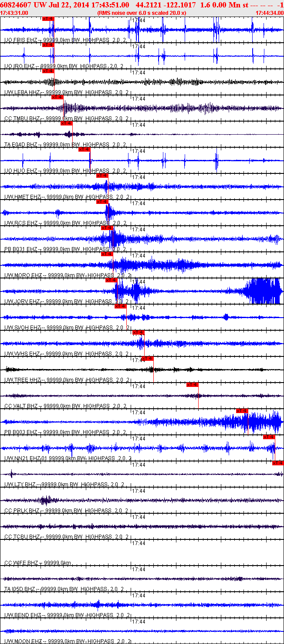This screenshot has height=644, width=284.
Task: Select the red pick marker on the UO HUO trace
Action: [84, 149]
